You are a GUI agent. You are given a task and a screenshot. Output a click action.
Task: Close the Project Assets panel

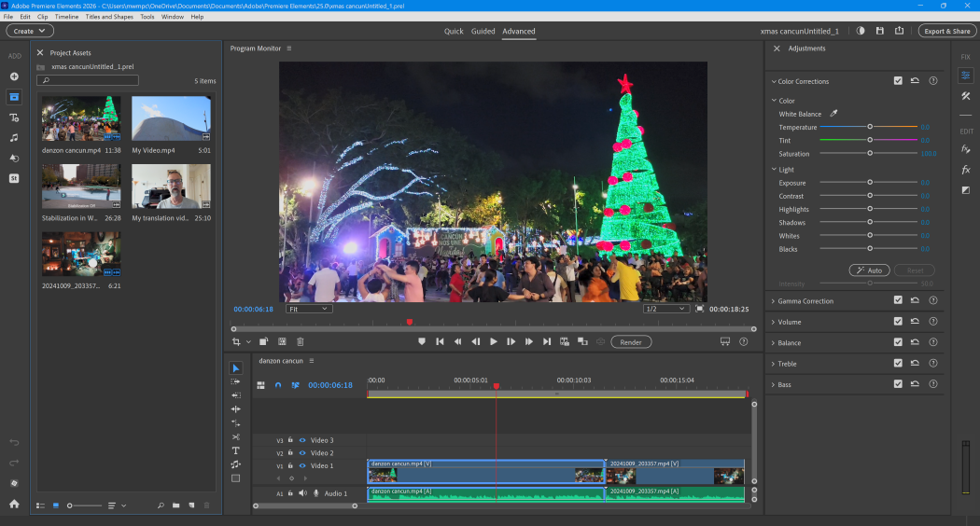point(40,52)
